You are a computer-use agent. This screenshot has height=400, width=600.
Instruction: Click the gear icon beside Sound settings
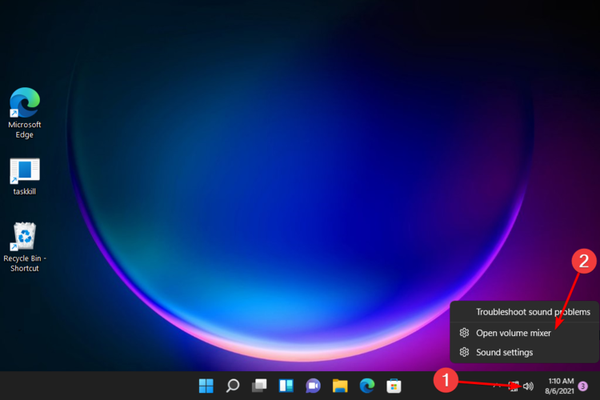[463, 352]
